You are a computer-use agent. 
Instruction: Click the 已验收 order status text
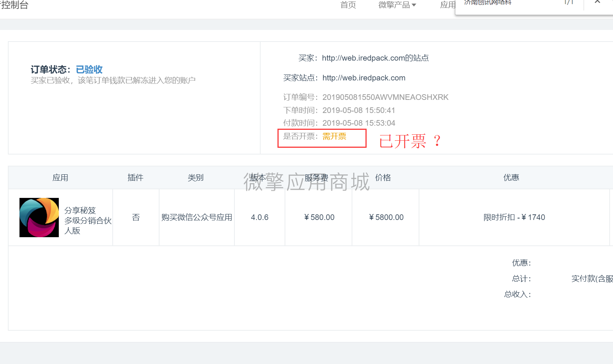pyautogui.click(x=89, y=70)
